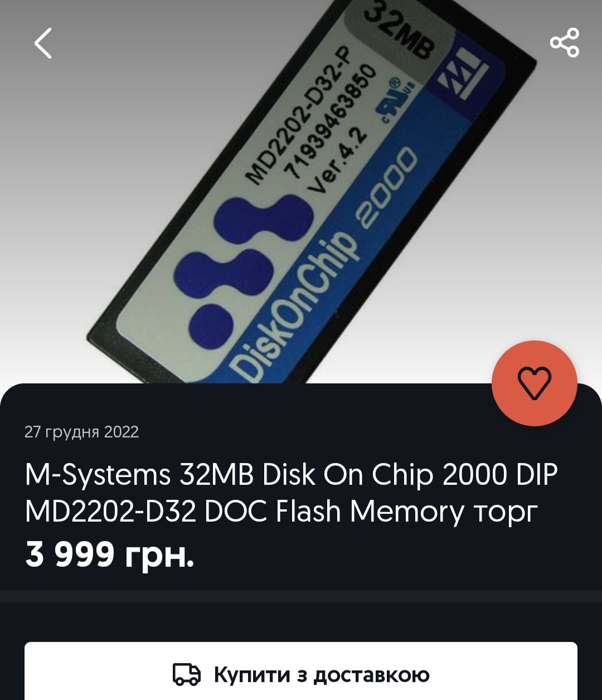
Task: Select the listing title M-Systems 32MB Disk On Chip
Action: (x=292, y=493)
